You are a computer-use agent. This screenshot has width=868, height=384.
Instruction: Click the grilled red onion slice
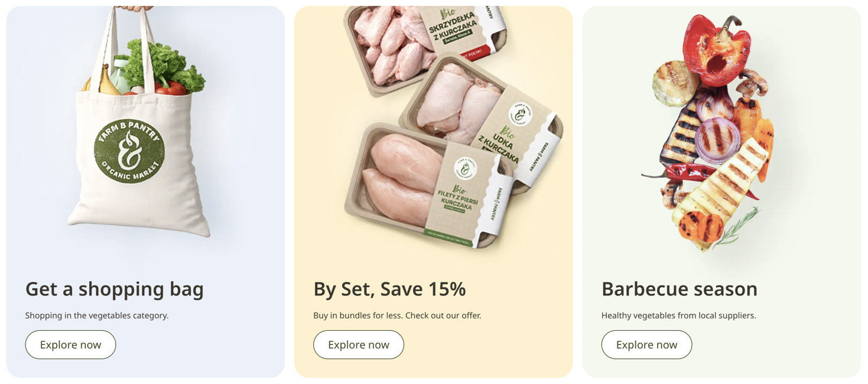(718, 139)
